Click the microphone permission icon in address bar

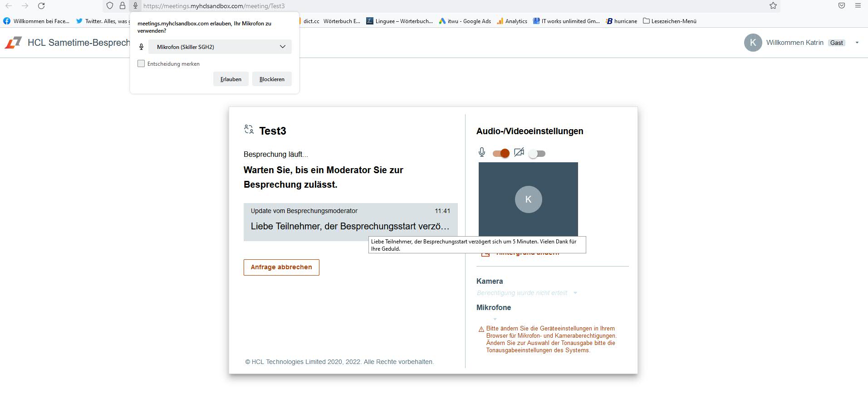pos(135,6)
